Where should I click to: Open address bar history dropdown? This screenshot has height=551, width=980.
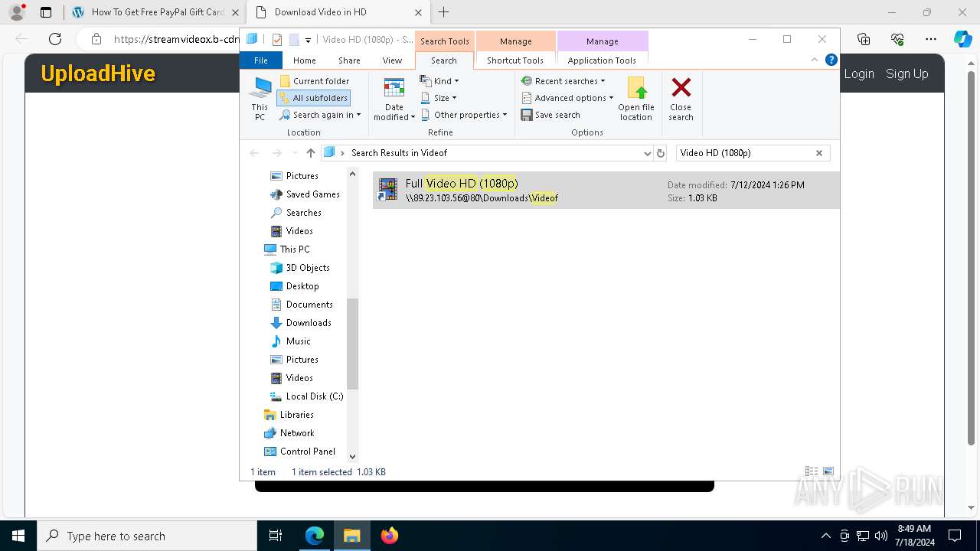648,153
